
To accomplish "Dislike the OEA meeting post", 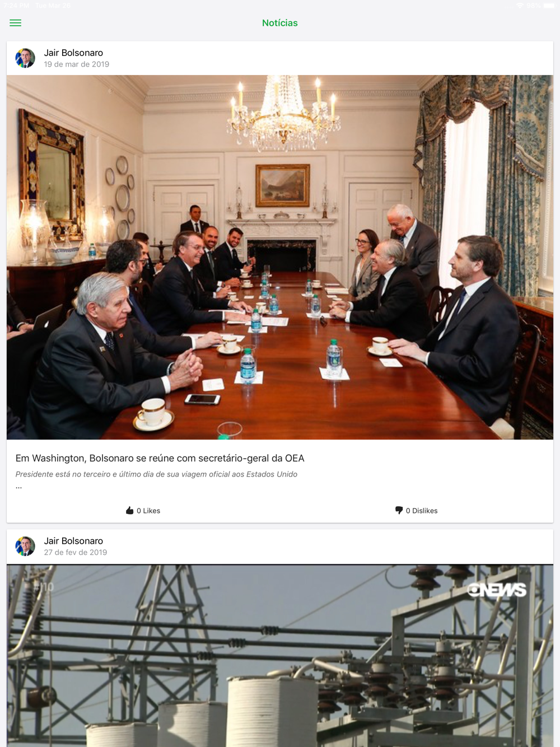I will pyautogui.click(x=417, y=511).
